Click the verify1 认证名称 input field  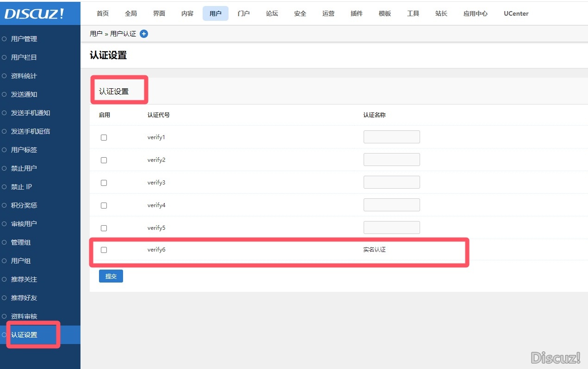pos(391,137)
